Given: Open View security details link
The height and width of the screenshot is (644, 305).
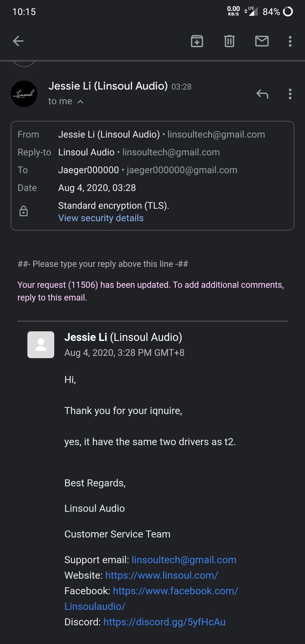Looking at the screenshot, I should [101, 218].
